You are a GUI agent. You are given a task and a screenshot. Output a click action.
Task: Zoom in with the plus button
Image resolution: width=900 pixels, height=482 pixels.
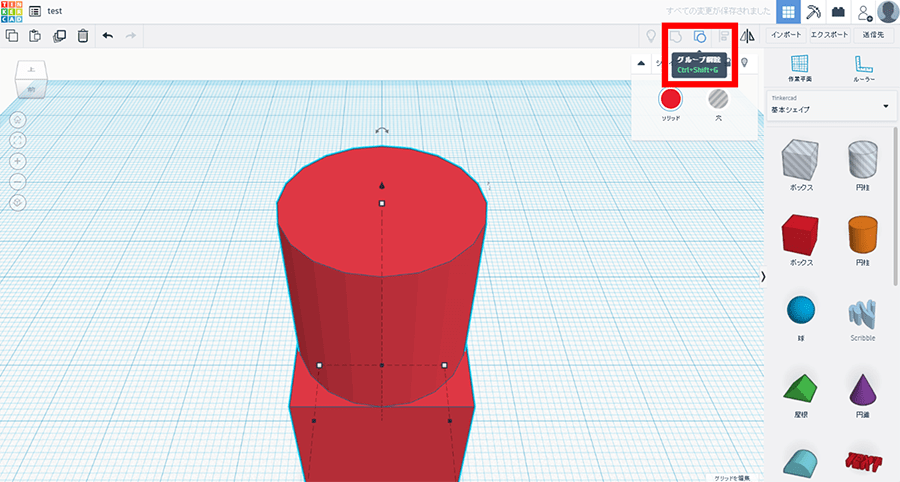point(18,160)
